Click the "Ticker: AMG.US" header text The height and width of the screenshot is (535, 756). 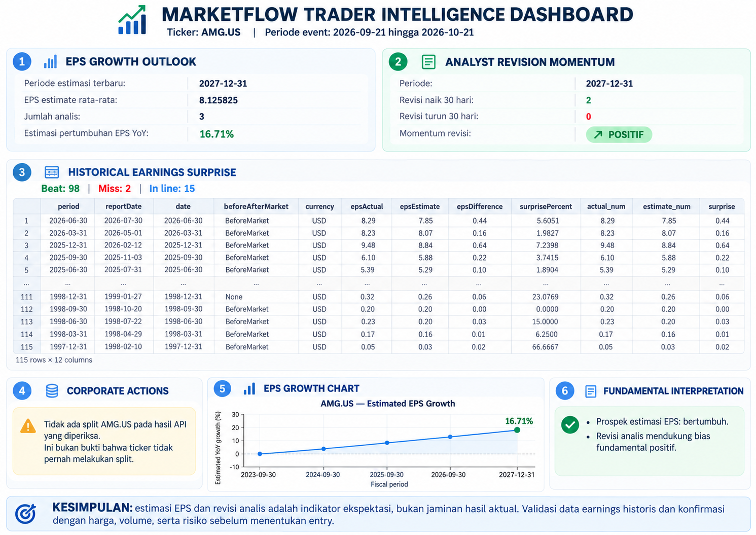point(204,32)
